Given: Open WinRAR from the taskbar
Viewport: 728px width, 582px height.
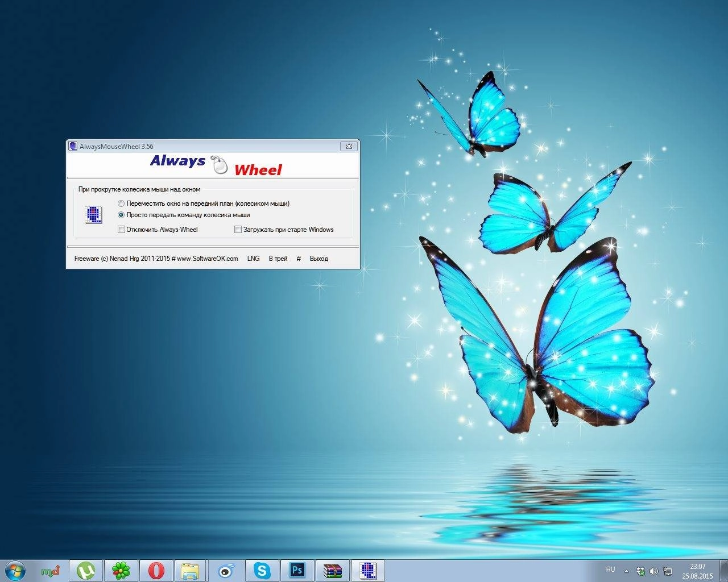Looking at the screenshot, I should pos(332,570).
